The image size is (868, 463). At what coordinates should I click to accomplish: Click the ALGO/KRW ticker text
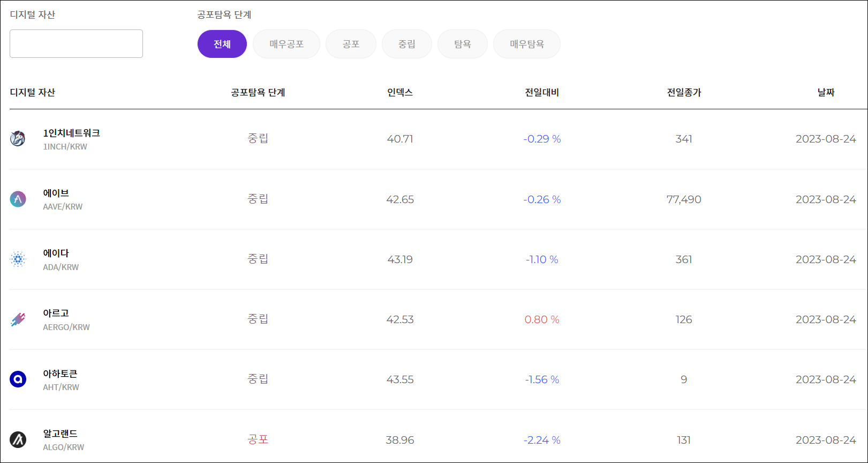coord(63,447)
